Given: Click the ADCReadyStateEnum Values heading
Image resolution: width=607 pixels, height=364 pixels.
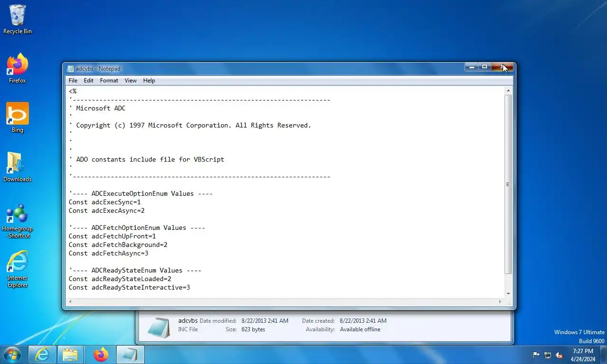Looking at the screenshot, I should [x=135, y=271].
